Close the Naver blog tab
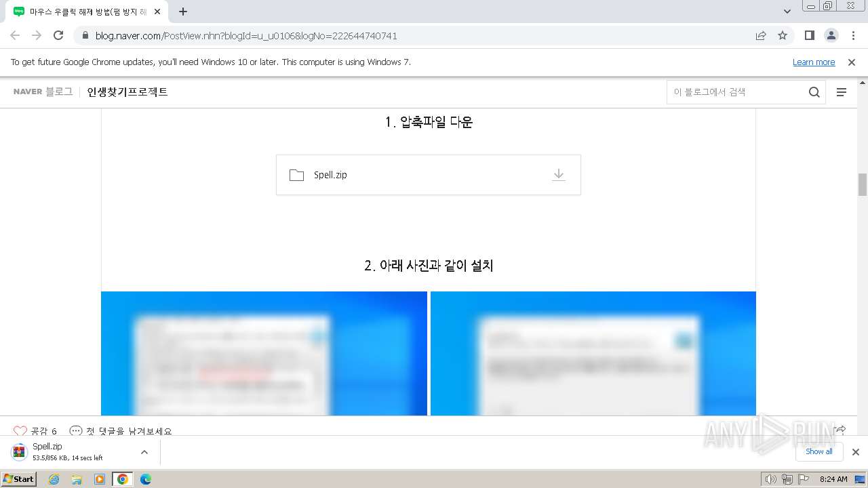The width and height of the screenshot is (868, 488). (157, 12)
